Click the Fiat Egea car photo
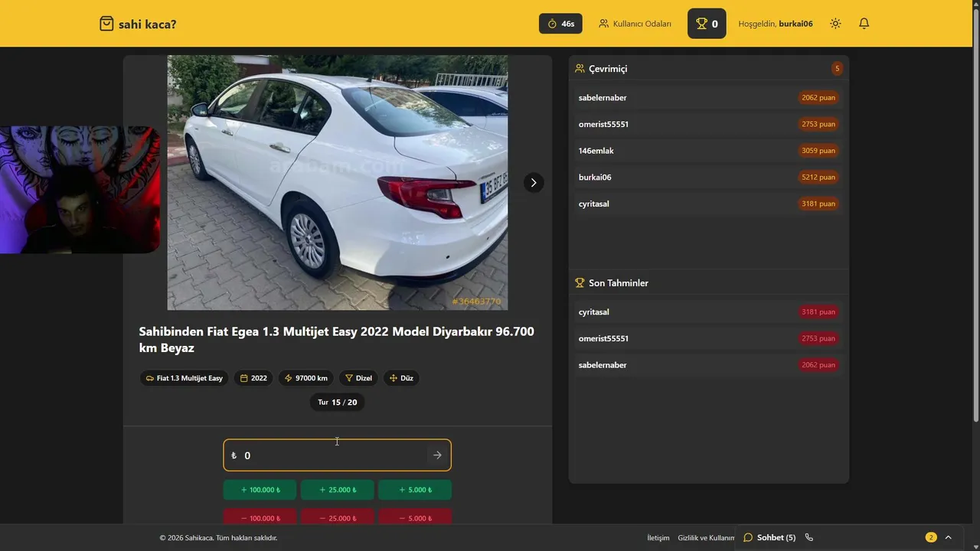This screenshot has height=551, width=980. coord(337,182)
